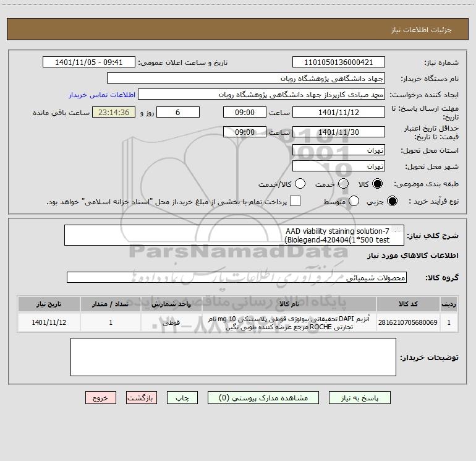Click the کد کالا column header
The height and width of the screenshot is (461, 476).
(408, 304)
